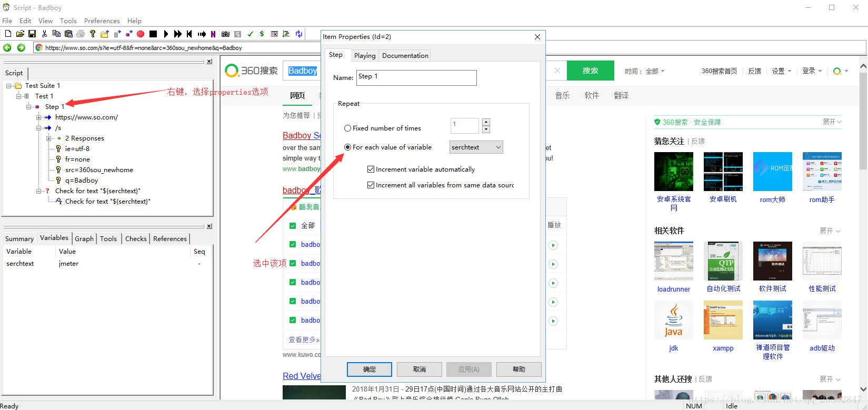Collapse the Test Suite 1 tree node
The height and width of the screenshot is (410, 868).
(9, 86)
